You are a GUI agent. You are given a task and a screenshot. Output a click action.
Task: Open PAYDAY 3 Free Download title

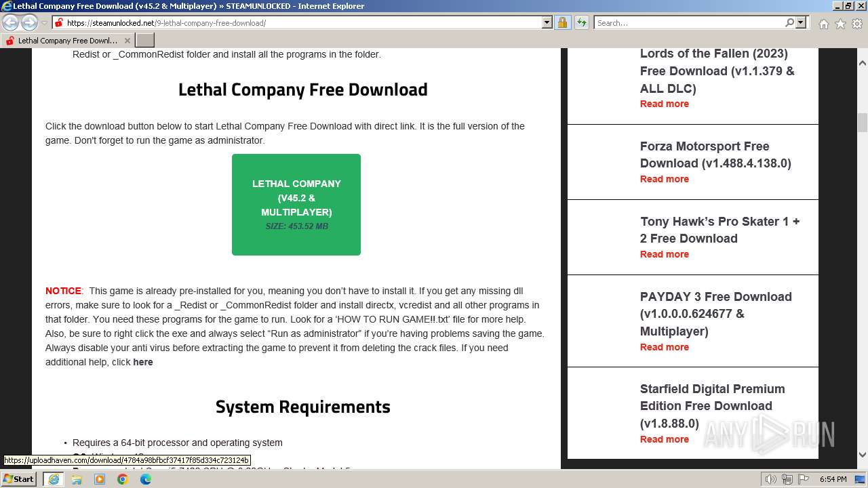click(x=716, y=314)
